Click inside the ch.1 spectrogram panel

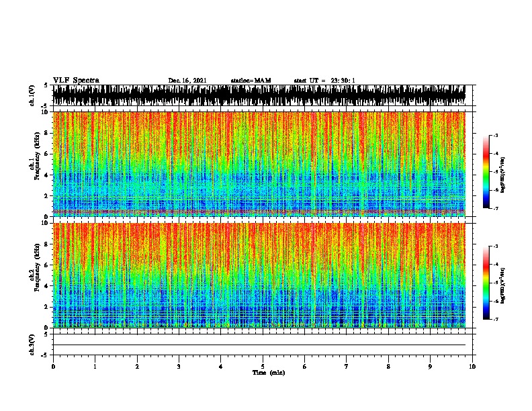(259, 164)
